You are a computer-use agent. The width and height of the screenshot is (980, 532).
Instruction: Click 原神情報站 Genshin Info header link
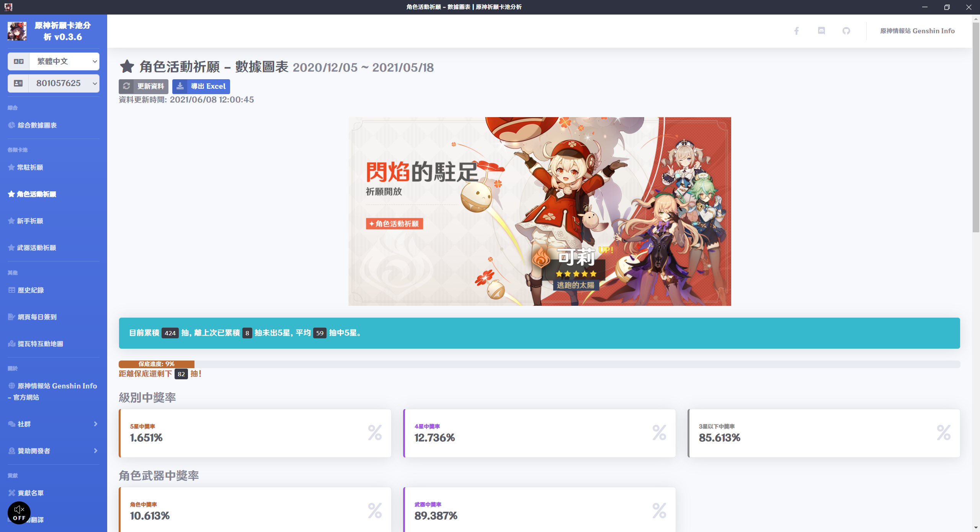point(917,31)
